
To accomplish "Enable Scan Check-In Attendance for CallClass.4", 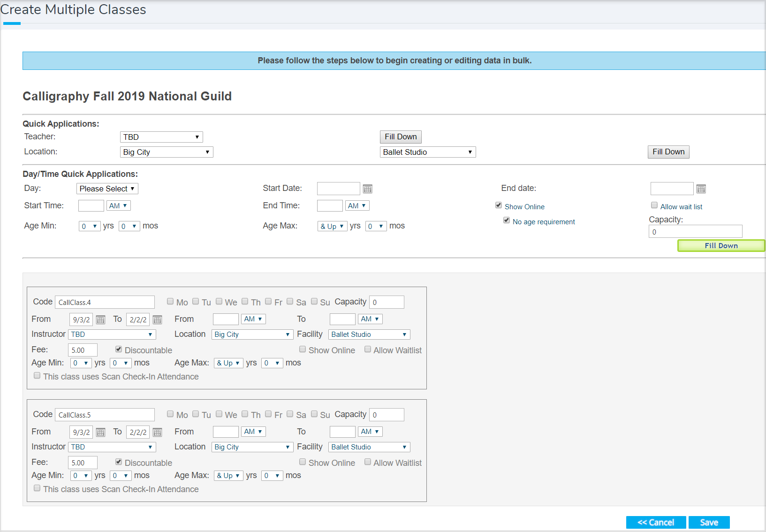I will point(37,376).
